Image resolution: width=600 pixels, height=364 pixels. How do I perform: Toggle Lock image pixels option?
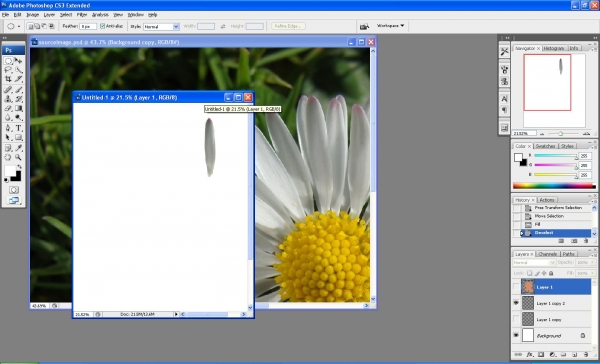[537, 273]
